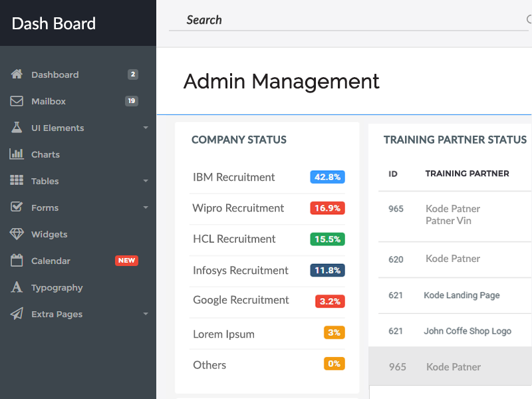Screen dimensions: 532x399
Task: Click the Dashboard home icon
Action: tap(17, 74)
